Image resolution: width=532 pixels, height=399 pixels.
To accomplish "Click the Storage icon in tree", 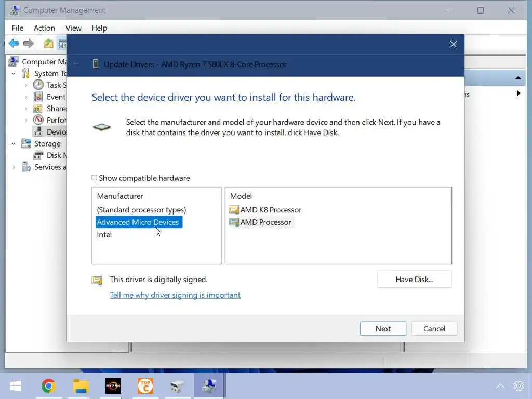I will pos(26,143).
